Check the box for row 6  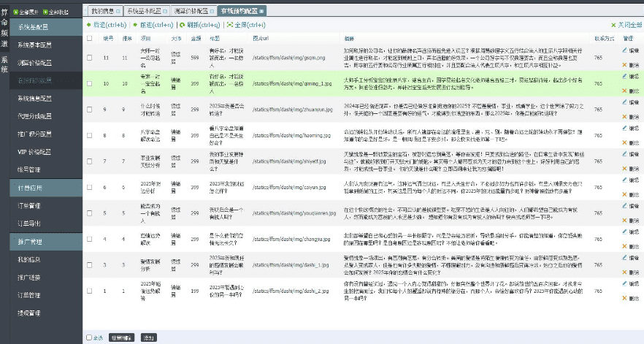[x=90, y=188]
